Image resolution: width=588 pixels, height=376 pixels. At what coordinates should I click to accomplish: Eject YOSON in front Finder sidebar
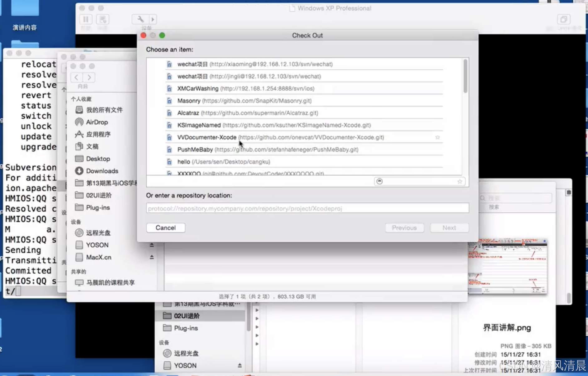coord(152,245)
